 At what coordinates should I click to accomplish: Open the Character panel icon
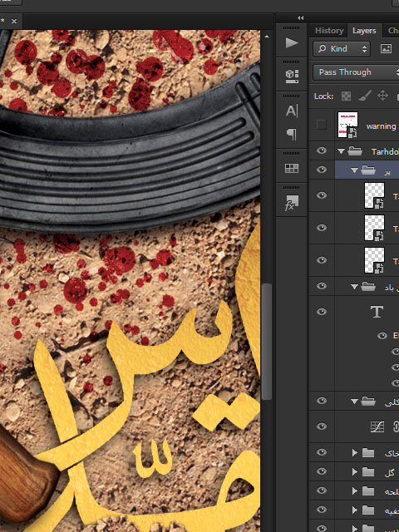[x=292, y=111]
